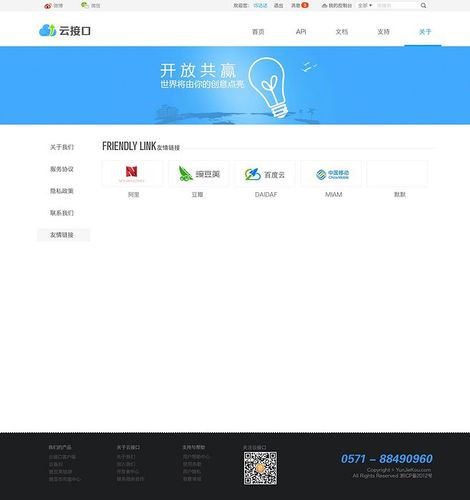Click the DAIDAF caption link

point(266,194)
